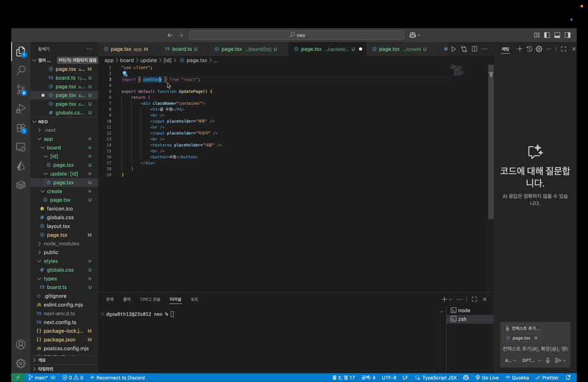588x382 pixels.
Task: Click the chat input field
Action: click(x=535, y=349)
